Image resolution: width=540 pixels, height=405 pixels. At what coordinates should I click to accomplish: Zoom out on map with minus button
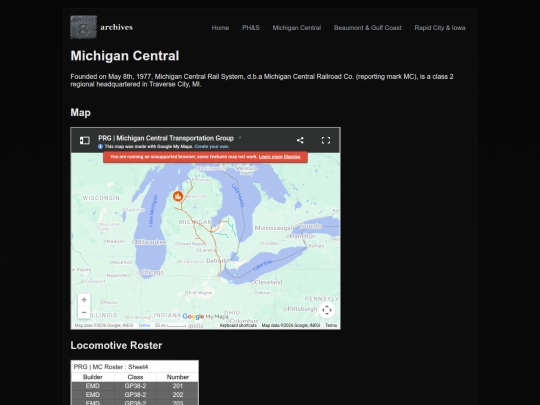click(x=84, y=312)
